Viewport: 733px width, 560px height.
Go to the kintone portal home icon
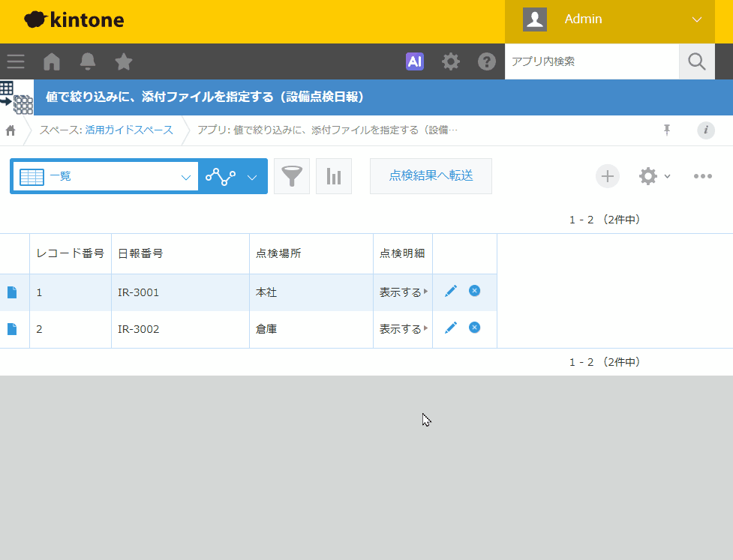coord(52,61)
